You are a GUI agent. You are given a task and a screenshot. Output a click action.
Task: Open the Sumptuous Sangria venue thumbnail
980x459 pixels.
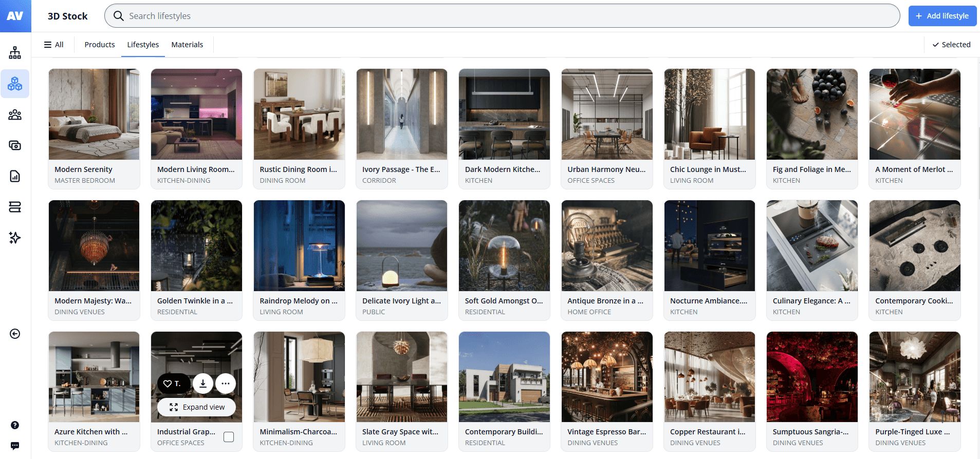pyautogui.click(x=812, y=377)
